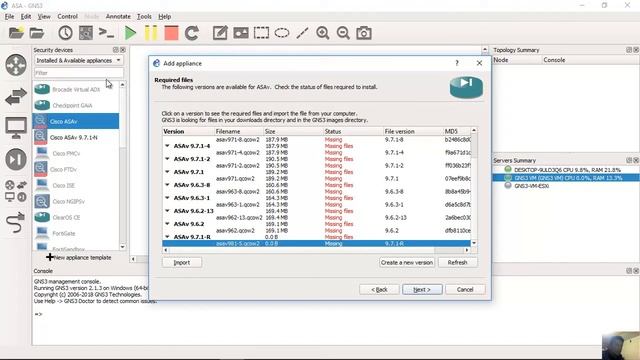This screenshot has width=640, height=360.
Task: Select ClearOS CE appliance
Action: pyautogui.click(x=76, y=218)
